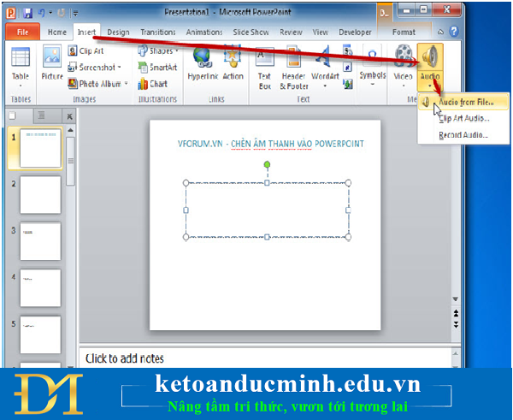Screen dimensions: 513x420
Task: Expand the Shapes dropdown arrow
Action: tap(177, 50)
